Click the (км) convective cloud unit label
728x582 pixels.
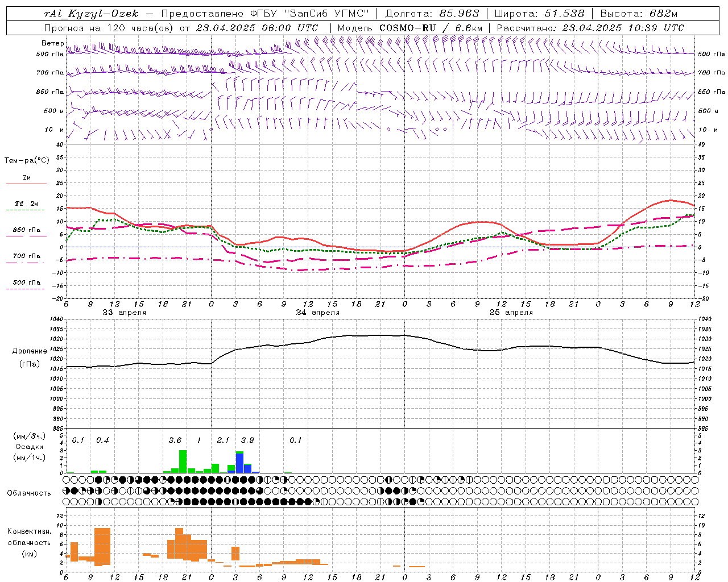[30, 554]
